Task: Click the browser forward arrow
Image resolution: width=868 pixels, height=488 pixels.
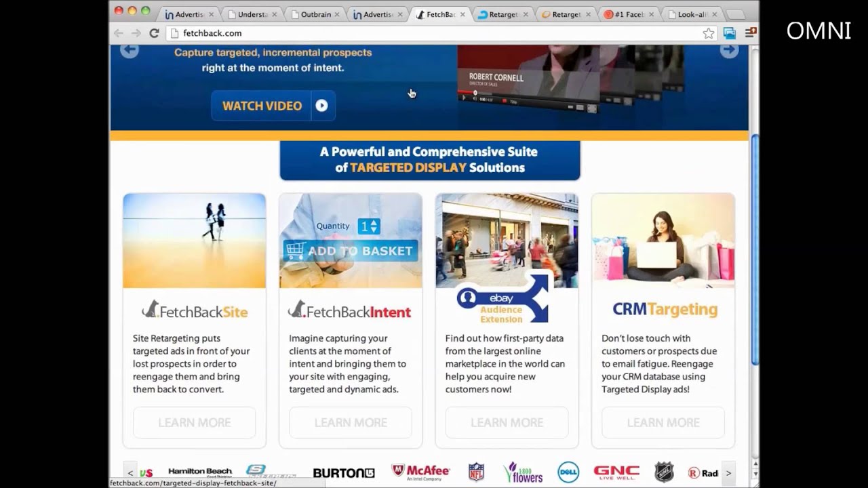Action: coord(136,33)
